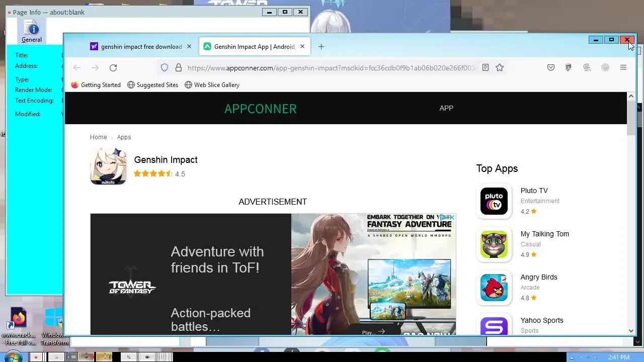Click the page scrollbar down arrow
The width and height of the screenshot is (644, 362).
tap(631, 331)
